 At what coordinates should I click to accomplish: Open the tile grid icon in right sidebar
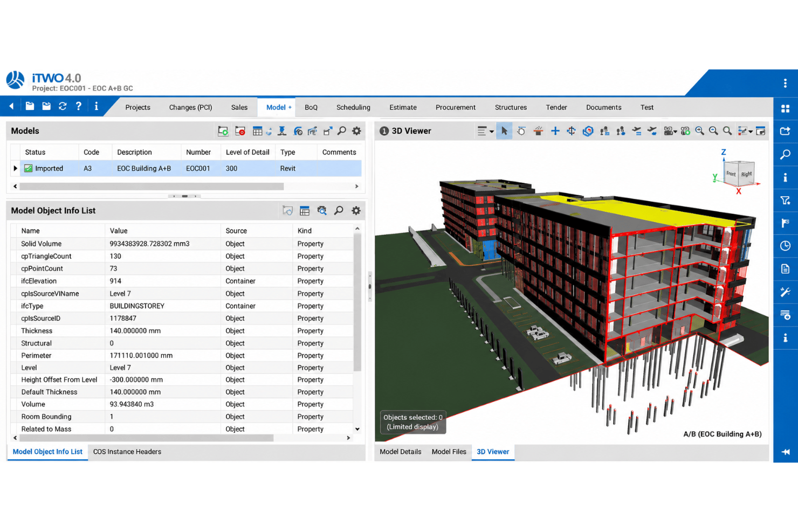(x=785, y=109)
